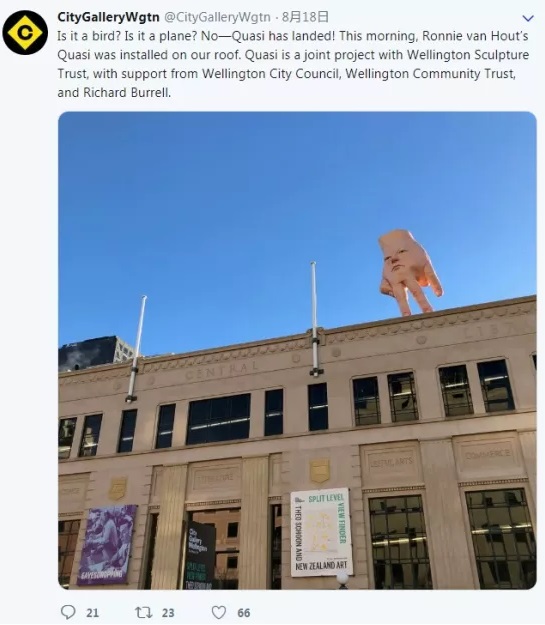This screenshot has height=625, width=545.
Task: View the reply count 21
Action: click(x=92, y=613)
